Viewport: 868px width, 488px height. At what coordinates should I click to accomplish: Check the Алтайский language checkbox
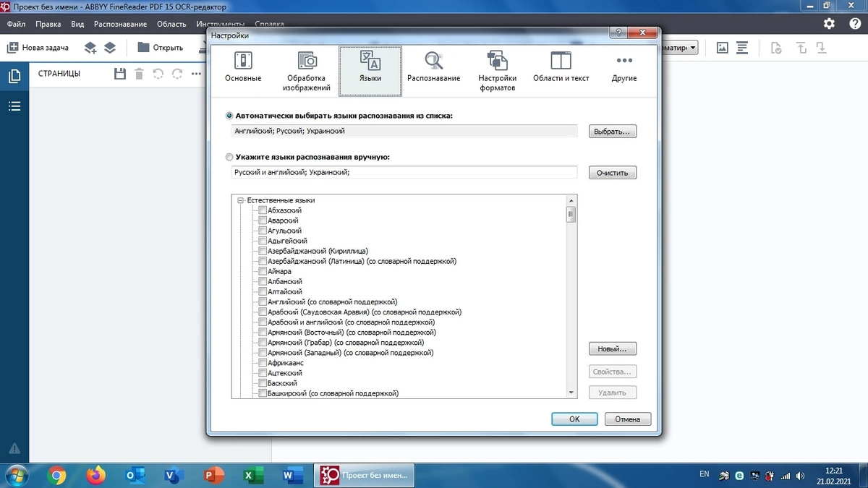[263, 291]
